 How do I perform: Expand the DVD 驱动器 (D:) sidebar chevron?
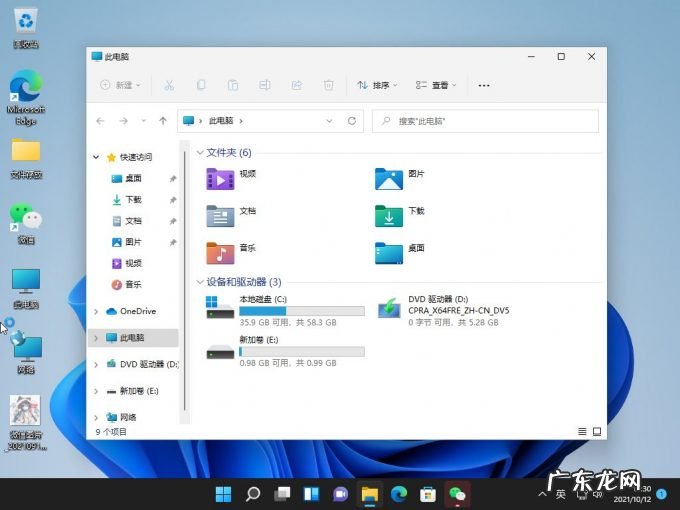point(96,365)
